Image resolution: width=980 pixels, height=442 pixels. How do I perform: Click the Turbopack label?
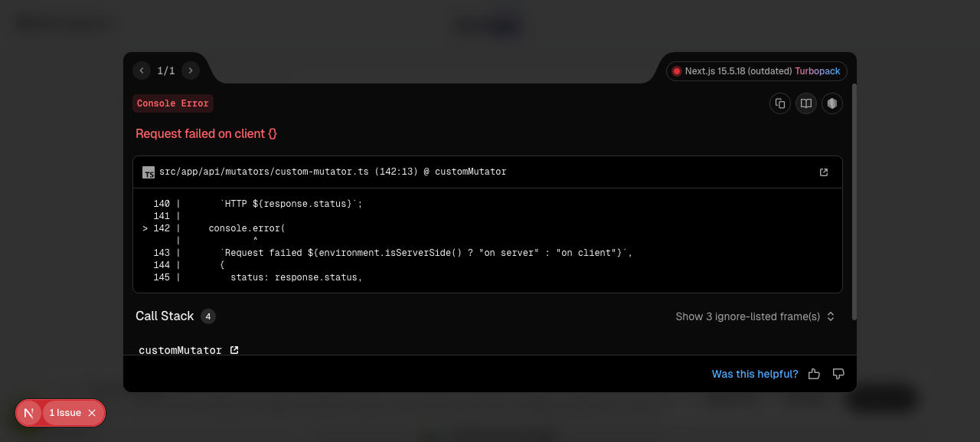817,71
